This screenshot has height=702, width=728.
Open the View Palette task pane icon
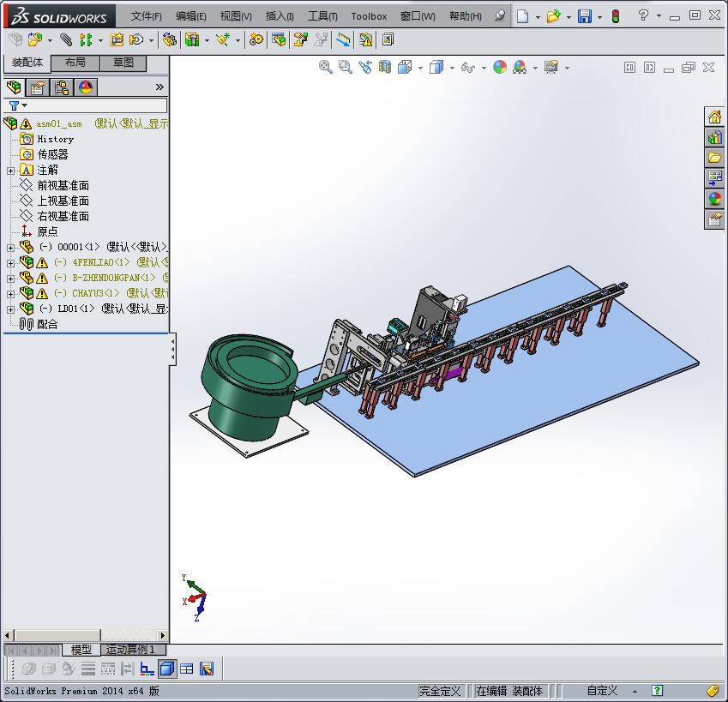click(714, 178)
